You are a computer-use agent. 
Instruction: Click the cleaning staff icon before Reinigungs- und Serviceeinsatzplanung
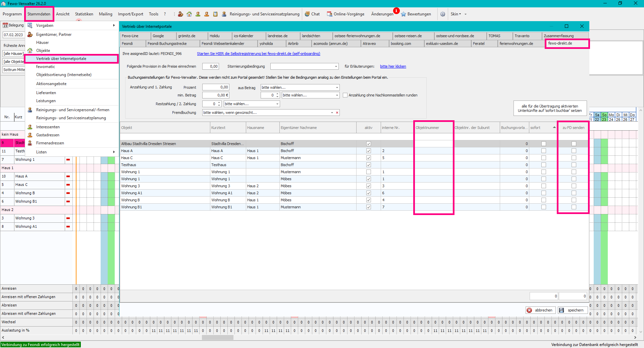(224, 14)
